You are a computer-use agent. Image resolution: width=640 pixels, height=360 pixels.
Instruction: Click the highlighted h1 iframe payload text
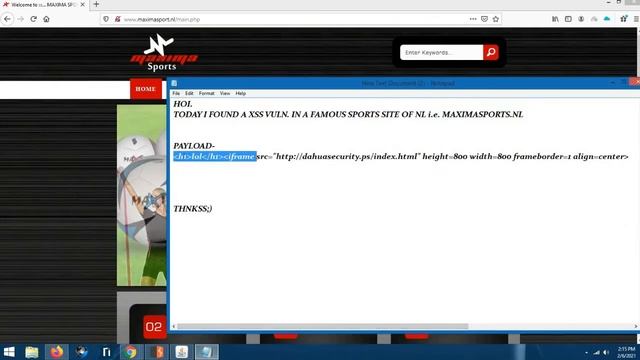point(215,156)
